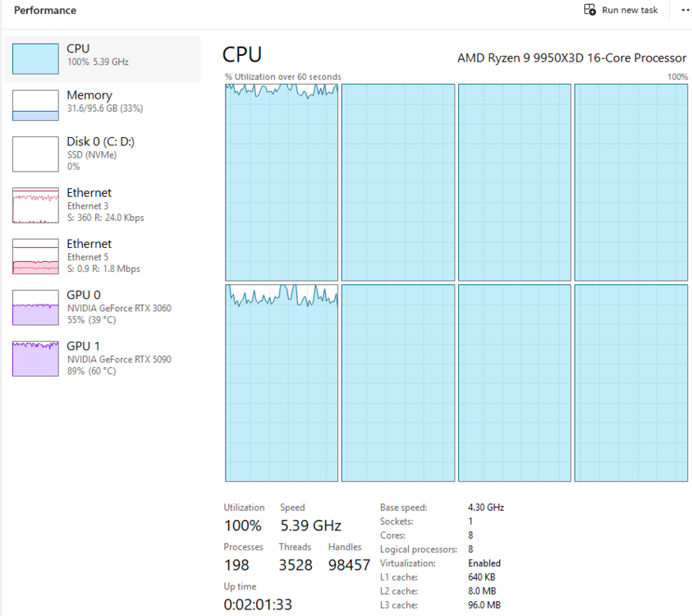The width and height of the screenshot is (692, 616).
Task: Click the "% Utilization over 60 seconds" label
Action: [x=283, y=77]
